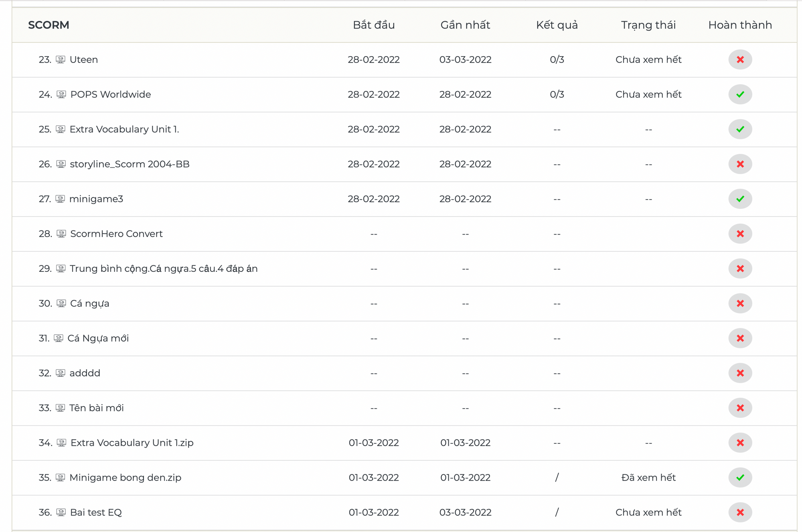Open the Bai test EQ item
This screenshot has height=532, width=802.
[x=96, y=513]
